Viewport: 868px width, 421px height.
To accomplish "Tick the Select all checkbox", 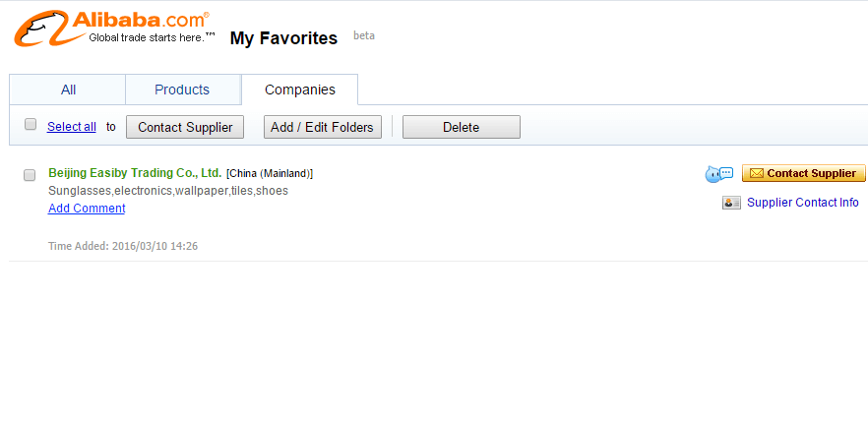I will click(31, 124).
